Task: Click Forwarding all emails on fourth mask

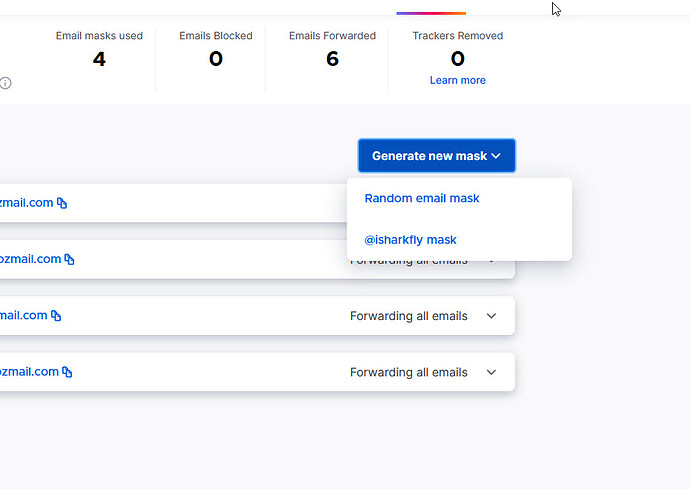Action: click(409, 372)
